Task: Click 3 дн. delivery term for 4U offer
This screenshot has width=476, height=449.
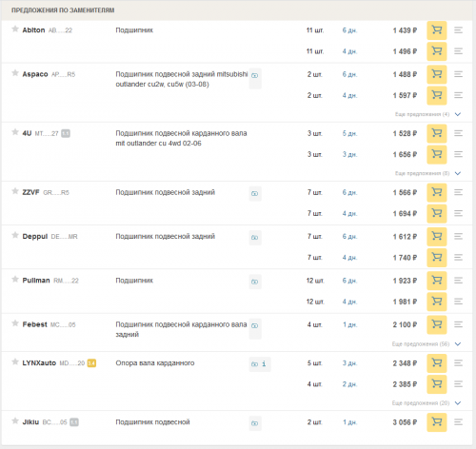Action: tap(349, 155)
